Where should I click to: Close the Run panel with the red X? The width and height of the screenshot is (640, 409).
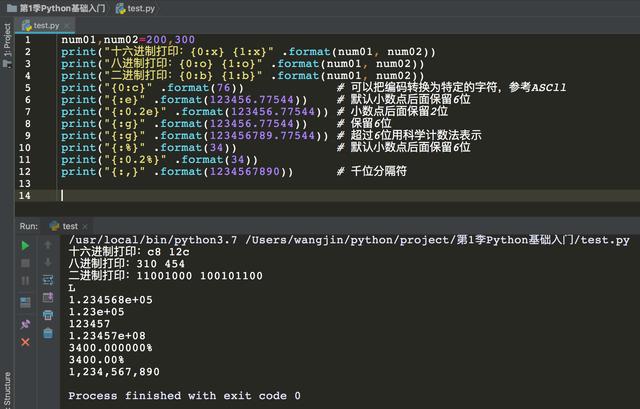point(25,342)
